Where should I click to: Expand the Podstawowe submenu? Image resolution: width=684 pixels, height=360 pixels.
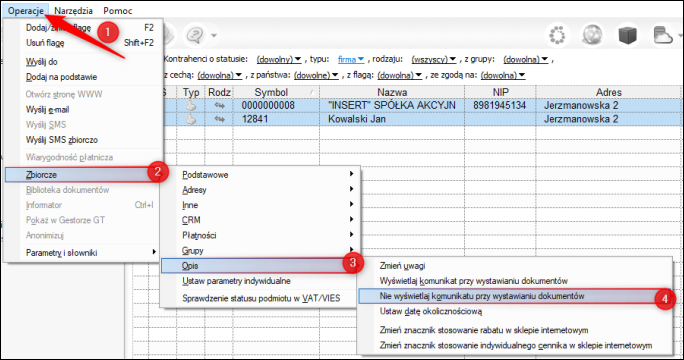tap(260, 175)
